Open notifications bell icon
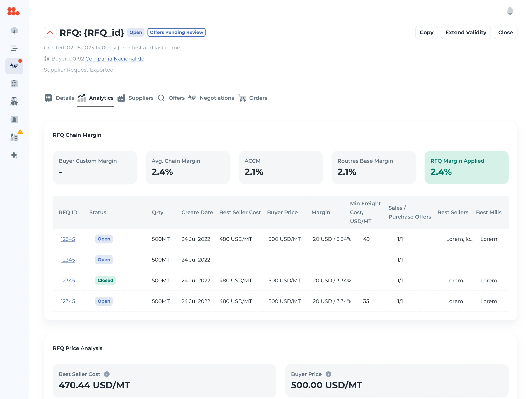Viewport: 532px width, 399px height. pos(510,11)
